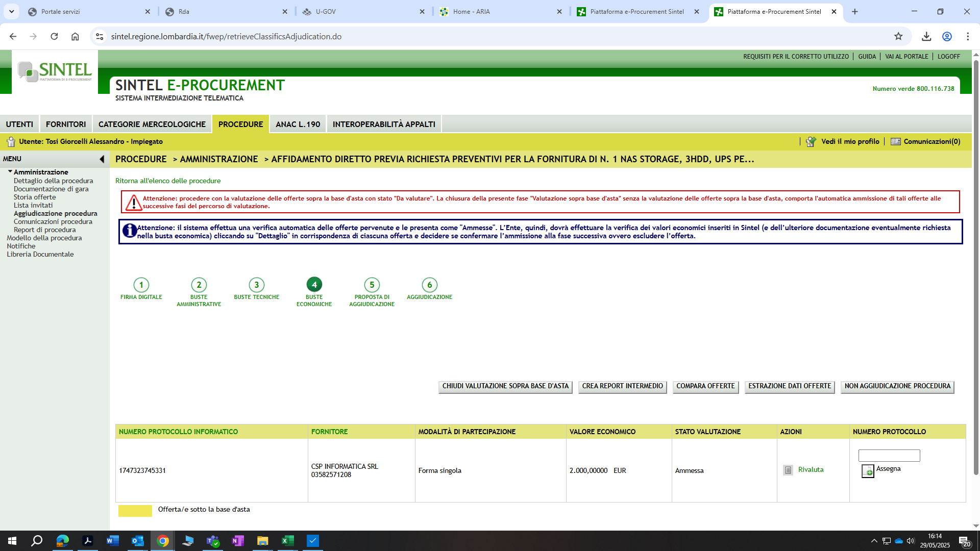Click the Rivaluta document icon
The height and width of the screenshot is (551, 980).
788,470
